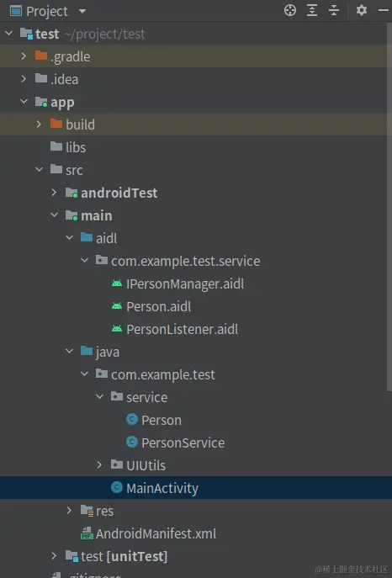Click the AndroidManifest.xml manifest file icon

click(87, 533)
